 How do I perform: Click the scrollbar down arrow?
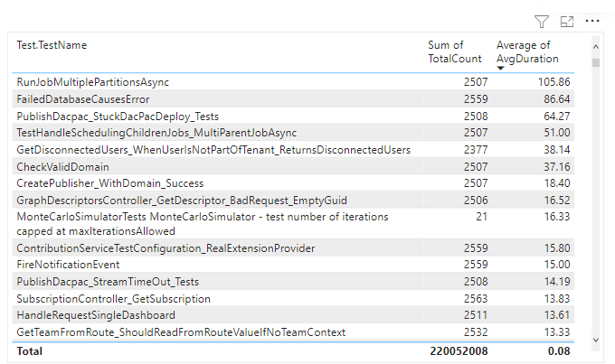595,340
